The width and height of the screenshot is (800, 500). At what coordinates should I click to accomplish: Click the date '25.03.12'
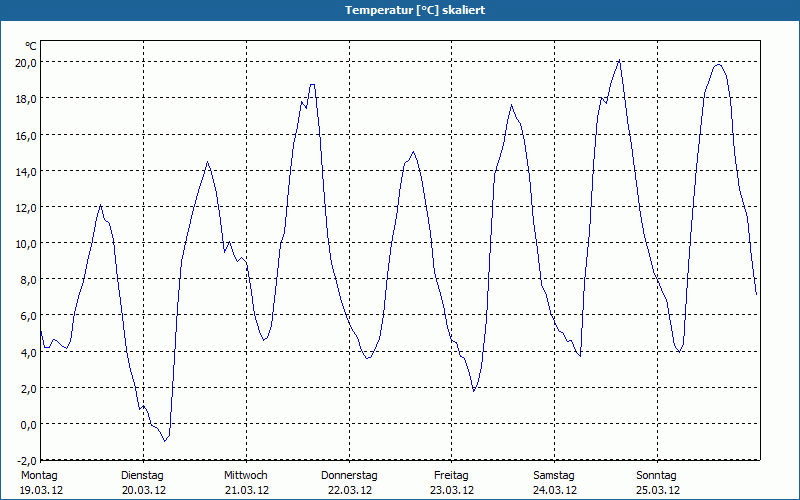point(658,491)
